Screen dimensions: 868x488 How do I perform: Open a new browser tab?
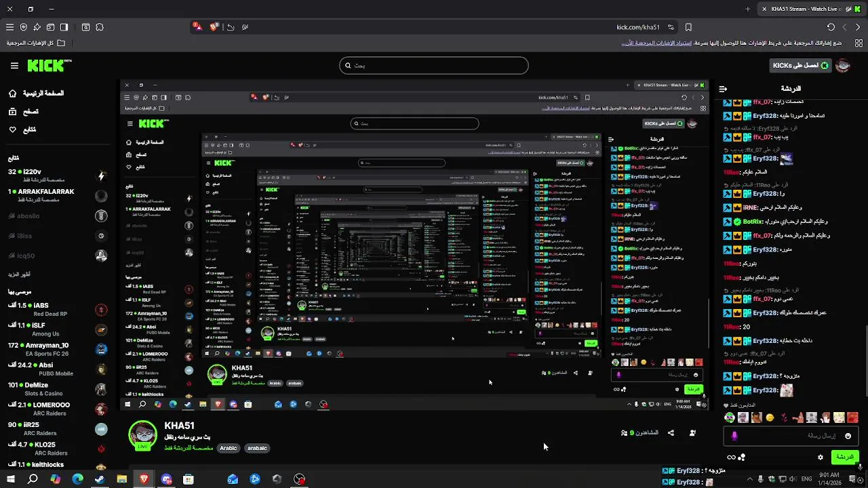pyautogui.click(x=748, y=9)
